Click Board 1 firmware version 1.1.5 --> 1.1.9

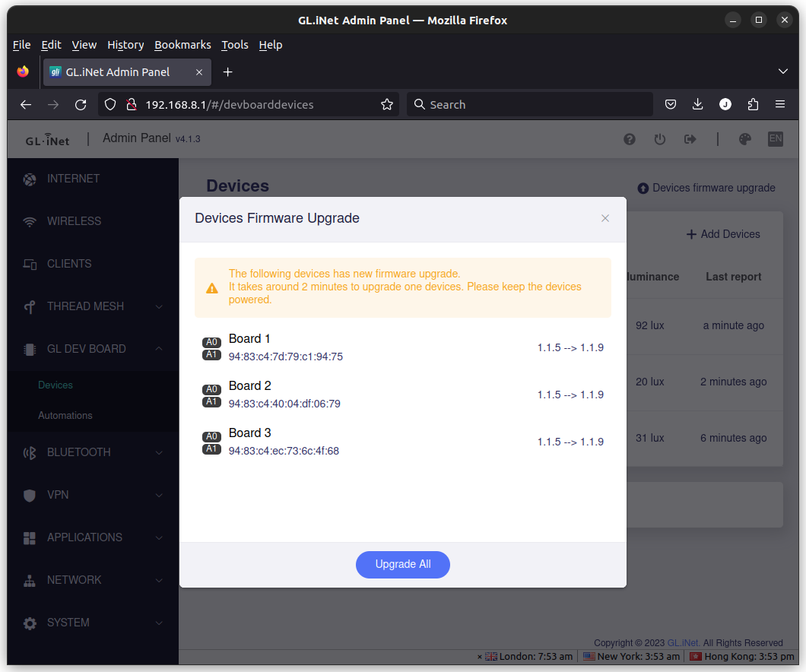pos(570,348)
